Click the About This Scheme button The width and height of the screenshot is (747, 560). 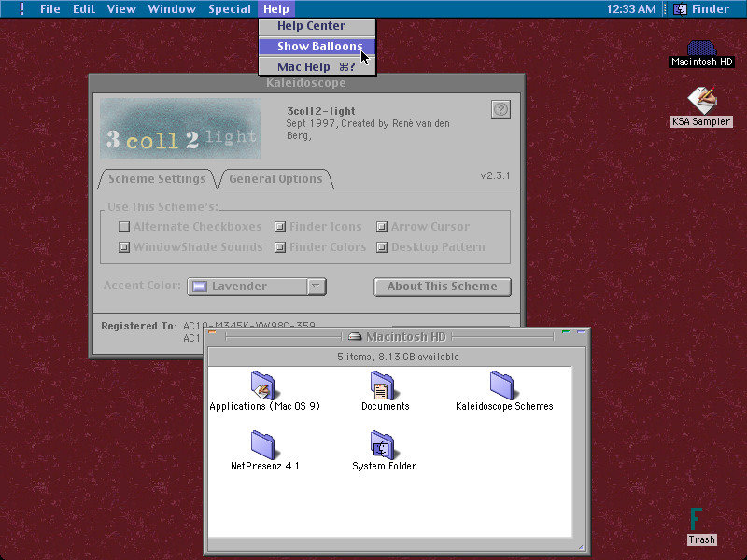click(x=442, y=287)
